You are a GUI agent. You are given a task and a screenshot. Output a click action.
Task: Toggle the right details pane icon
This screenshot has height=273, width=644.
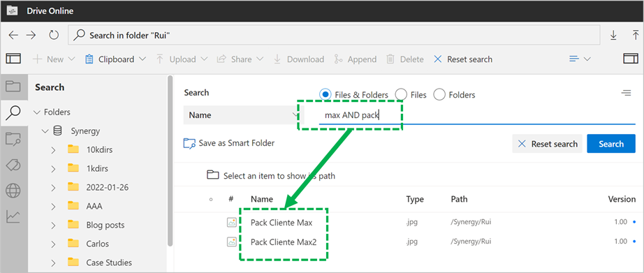631,59
